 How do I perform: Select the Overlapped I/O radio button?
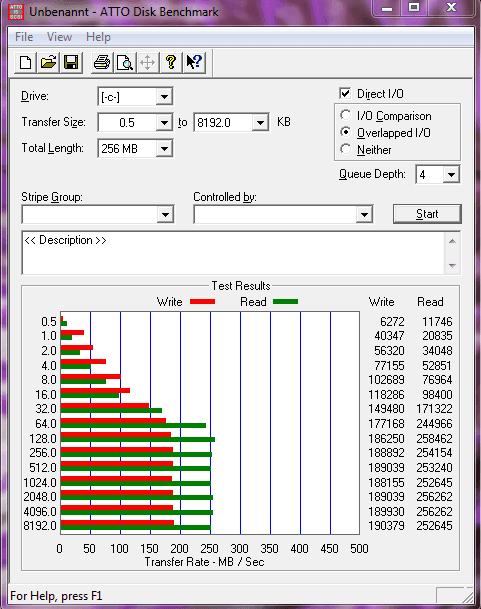point(345,132)
